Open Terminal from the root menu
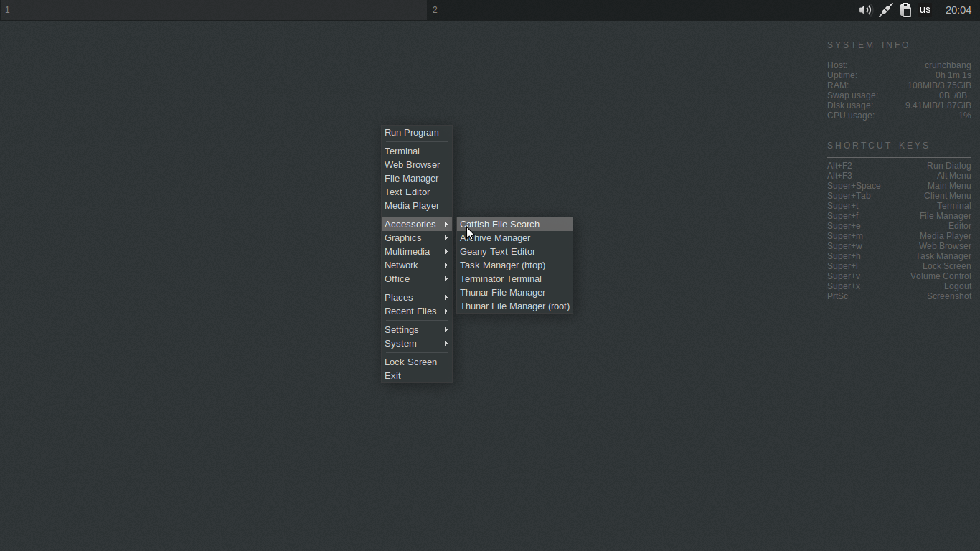This screenshot has width=980, height=551. (402, 151)
